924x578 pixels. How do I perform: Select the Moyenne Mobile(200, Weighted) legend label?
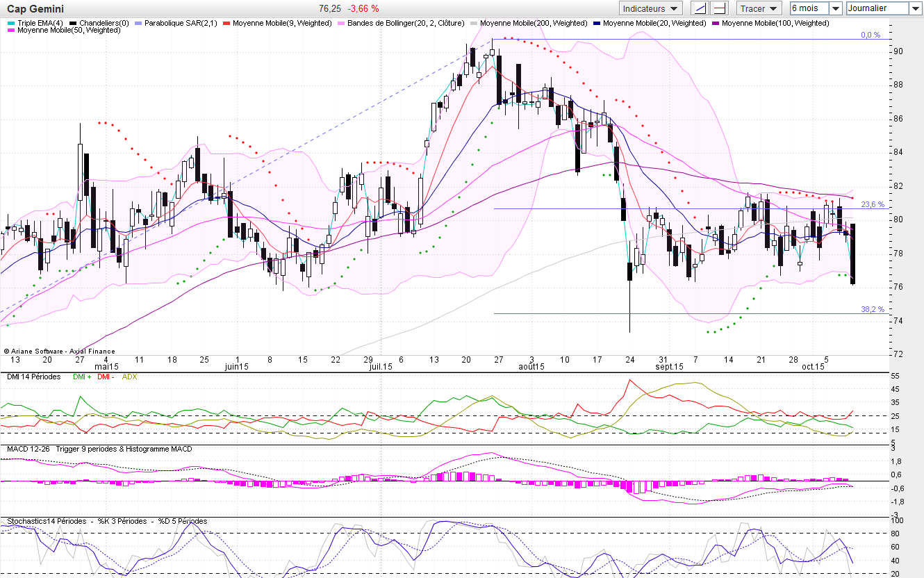534,23
